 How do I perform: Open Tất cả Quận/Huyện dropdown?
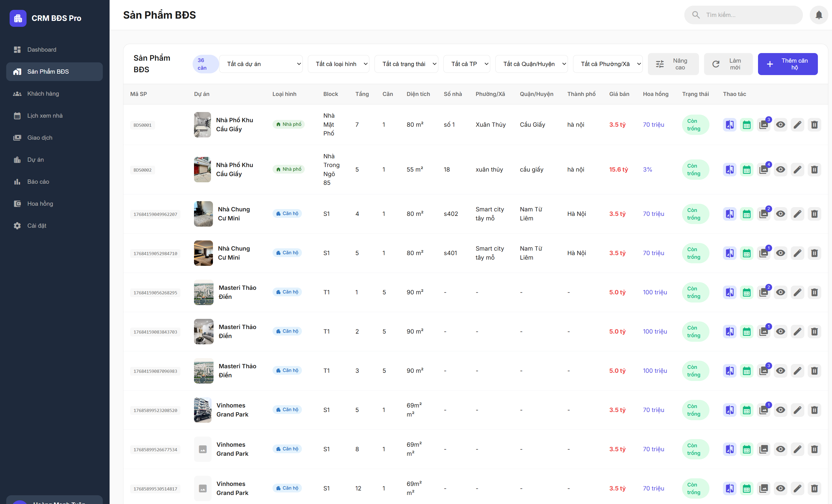(531, 64)
